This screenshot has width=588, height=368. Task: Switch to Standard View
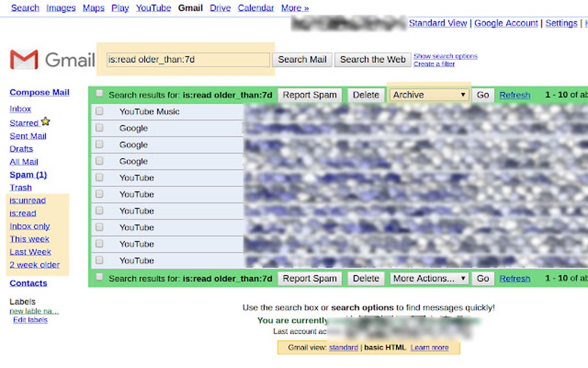tap(438, 23)
